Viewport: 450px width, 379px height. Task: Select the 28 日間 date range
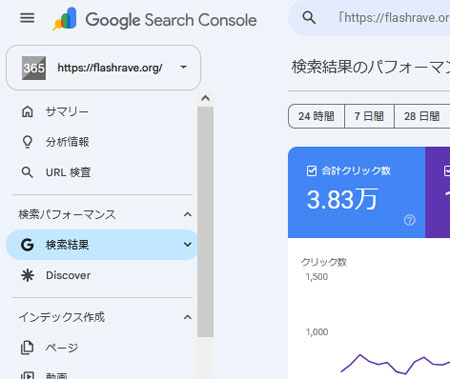(422, 116)
